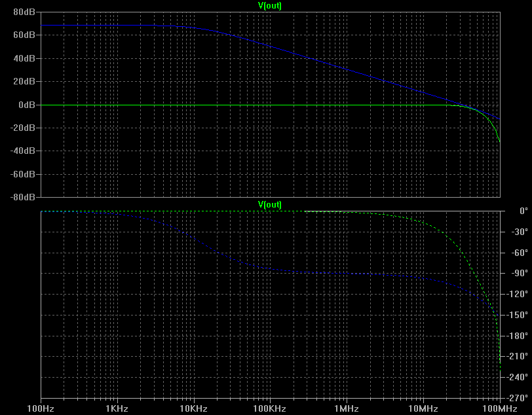
Task: Click the -30° phase axis label
Action: (519, 232)
